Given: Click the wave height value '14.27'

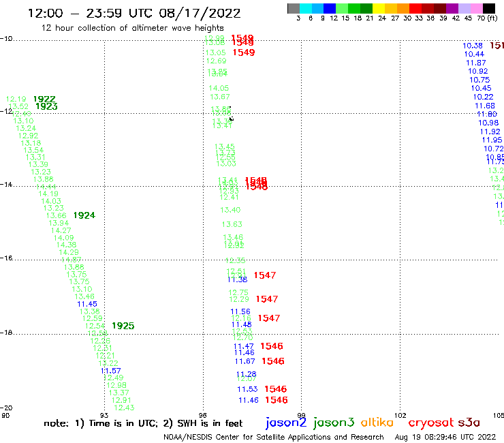Looking at the screenshot, I should (61, 230).
